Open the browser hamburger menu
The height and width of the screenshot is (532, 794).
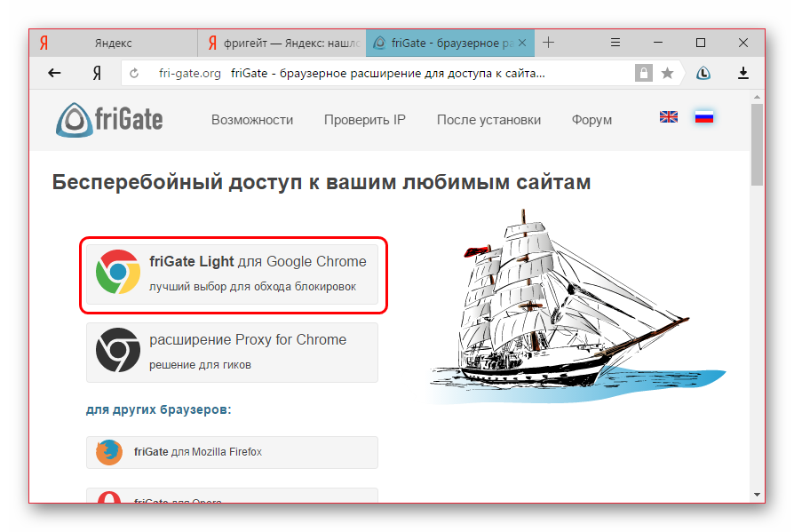[615, 42]
